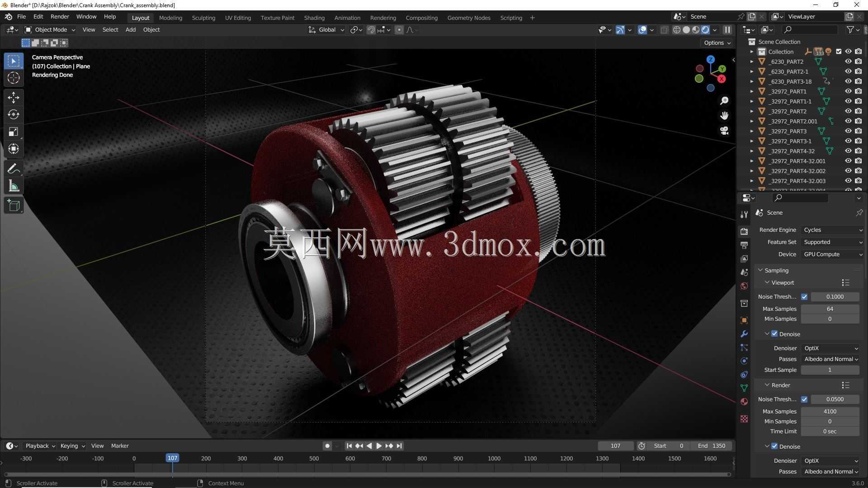Open the Material properties tab

[744, 402]
